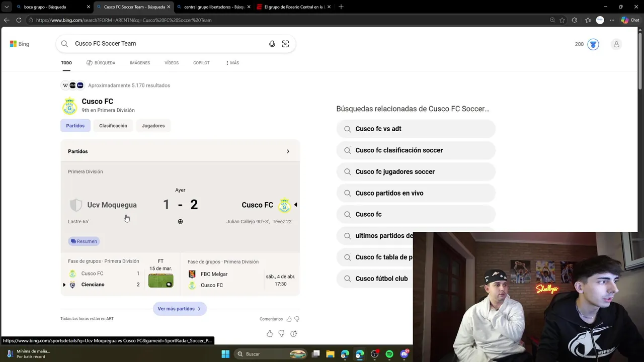Click the Wikipedia source icon near result count

pos(65,85)
